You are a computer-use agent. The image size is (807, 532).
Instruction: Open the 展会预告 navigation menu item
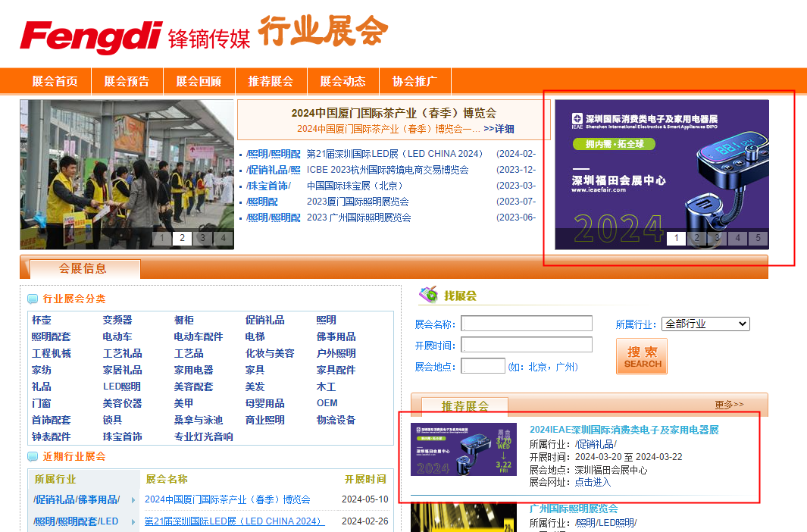coord(127,81)
